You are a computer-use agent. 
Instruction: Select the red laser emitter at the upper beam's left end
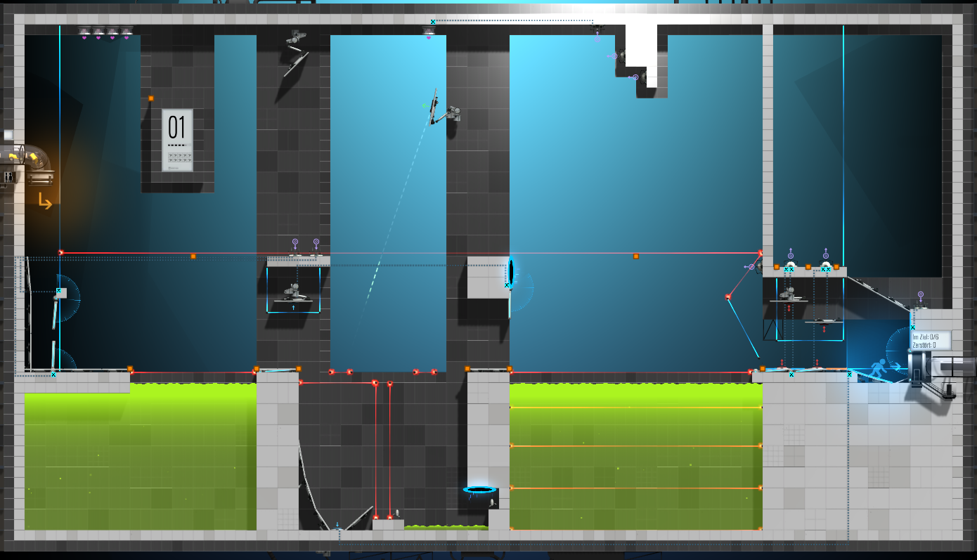pos(61,252)
